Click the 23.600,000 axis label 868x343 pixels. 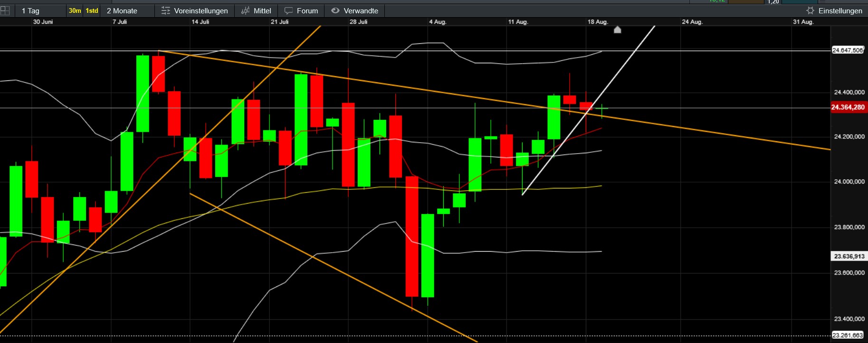click(x=849, y=273)
